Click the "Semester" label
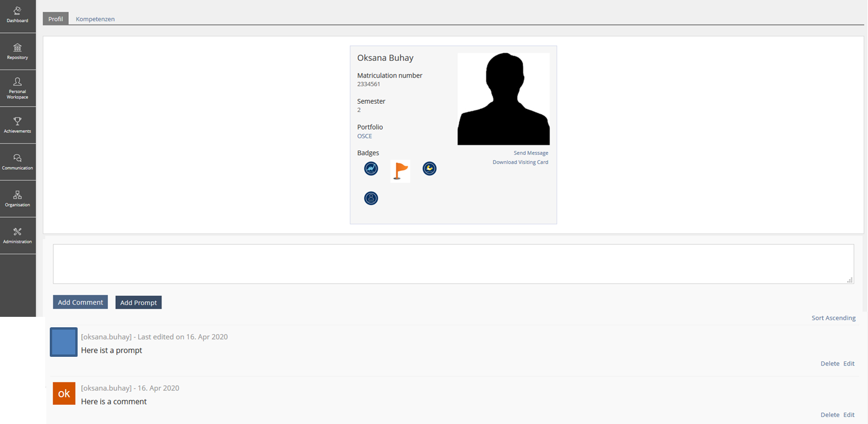The image size is (868, 424). pos(371,101)
